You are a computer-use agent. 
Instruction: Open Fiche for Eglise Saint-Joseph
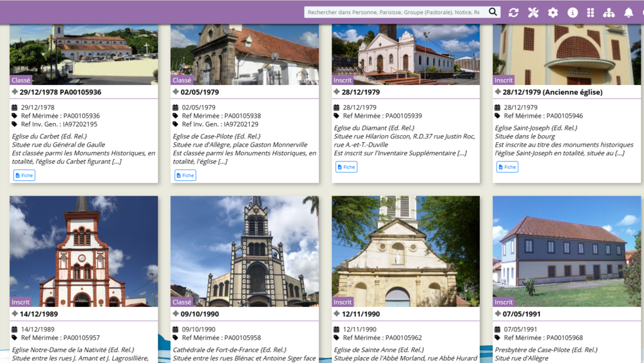click(507, 167)
